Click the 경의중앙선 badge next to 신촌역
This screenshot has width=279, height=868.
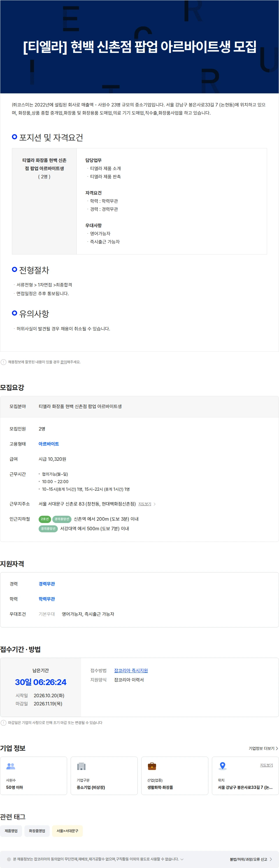click(62, 519)
